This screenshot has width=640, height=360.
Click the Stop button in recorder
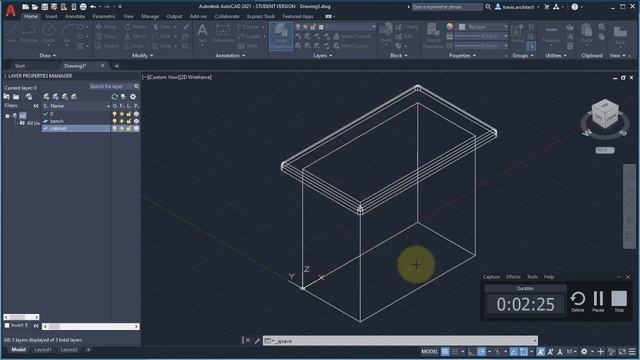(619, 301)
